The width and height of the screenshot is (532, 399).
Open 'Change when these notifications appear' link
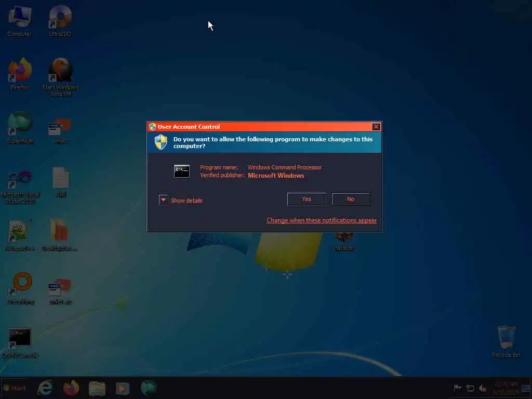click(321, 220)
